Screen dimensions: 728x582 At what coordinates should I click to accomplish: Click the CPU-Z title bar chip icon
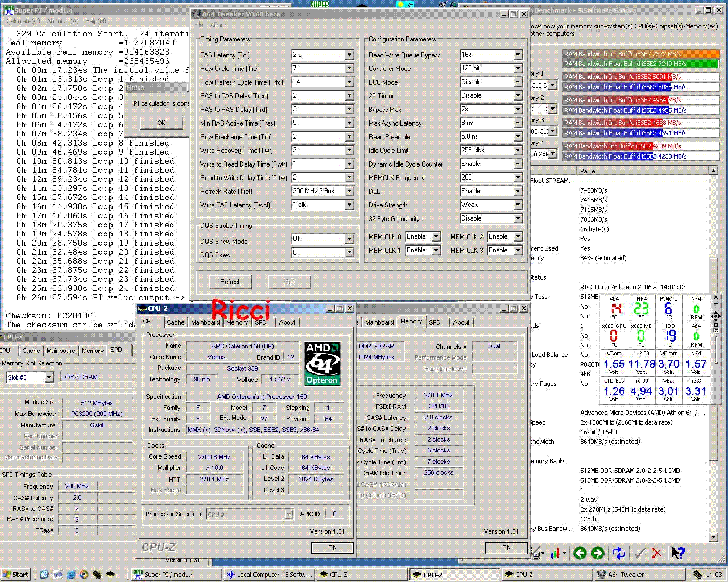click(143, 309)
